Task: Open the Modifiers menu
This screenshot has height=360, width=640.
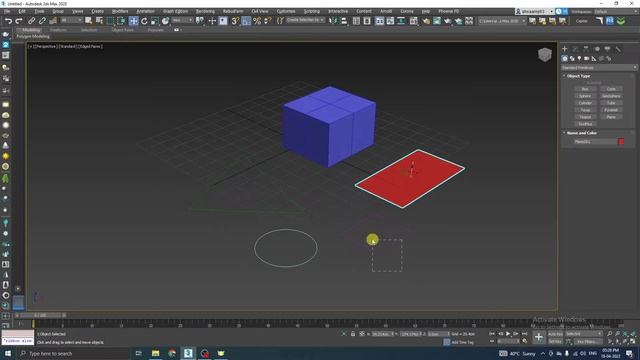Action: [x=120, y=11]
